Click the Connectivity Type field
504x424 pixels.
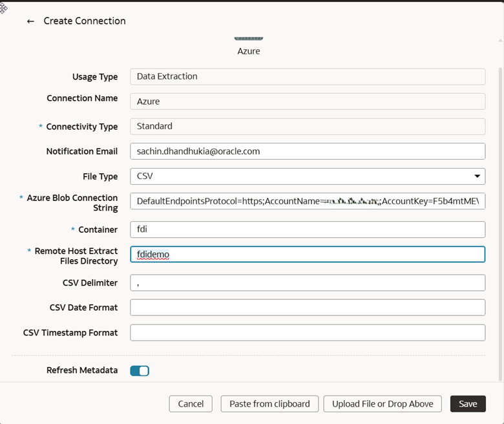[x=308, y=126]
